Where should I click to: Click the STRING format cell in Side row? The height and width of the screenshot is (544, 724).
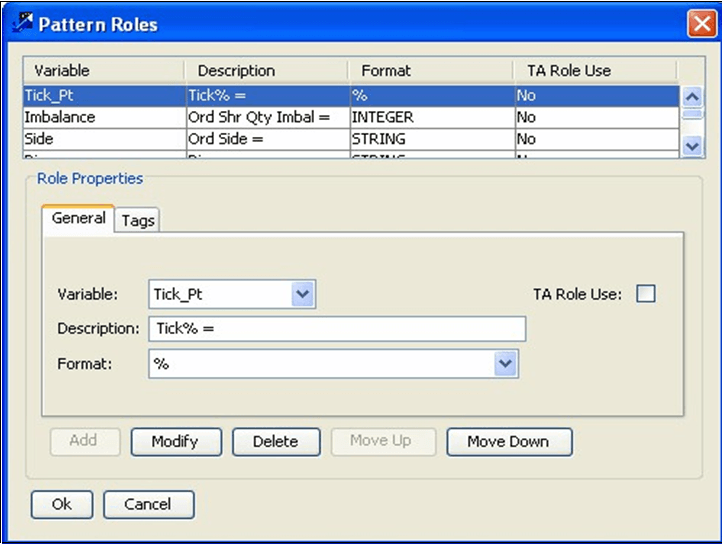[x=433, y=139]
